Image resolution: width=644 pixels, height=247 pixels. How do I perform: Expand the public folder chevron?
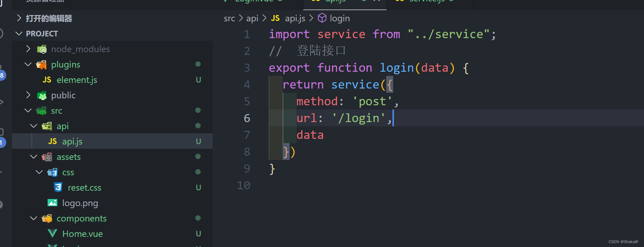[x=28, y=95]
